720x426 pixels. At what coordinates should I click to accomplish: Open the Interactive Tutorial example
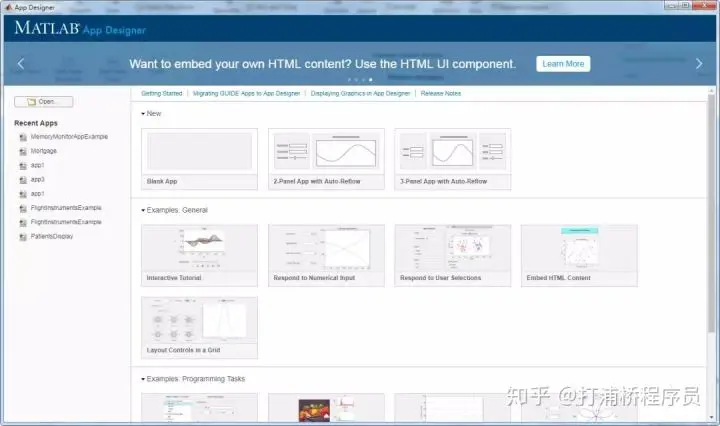pyautogui.click(x=199, y=255)
